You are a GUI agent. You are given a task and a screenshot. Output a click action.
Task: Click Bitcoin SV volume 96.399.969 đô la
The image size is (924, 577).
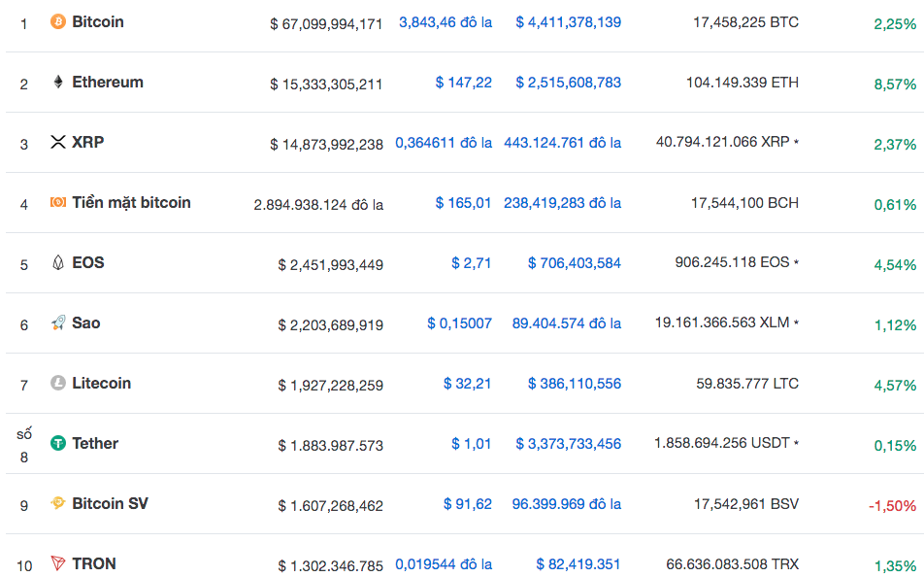coord(567,504)
